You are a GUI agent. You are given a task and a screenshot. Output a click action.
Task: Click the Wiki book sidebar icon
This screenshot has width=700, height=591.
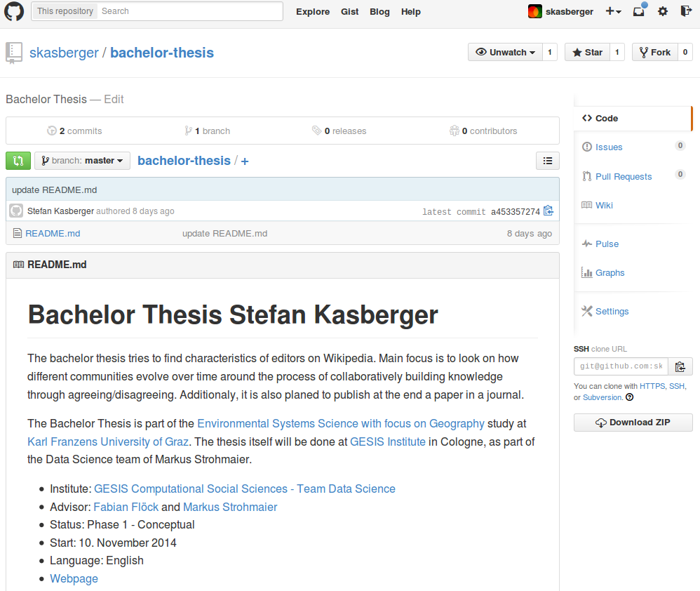[x=586, y=205]
